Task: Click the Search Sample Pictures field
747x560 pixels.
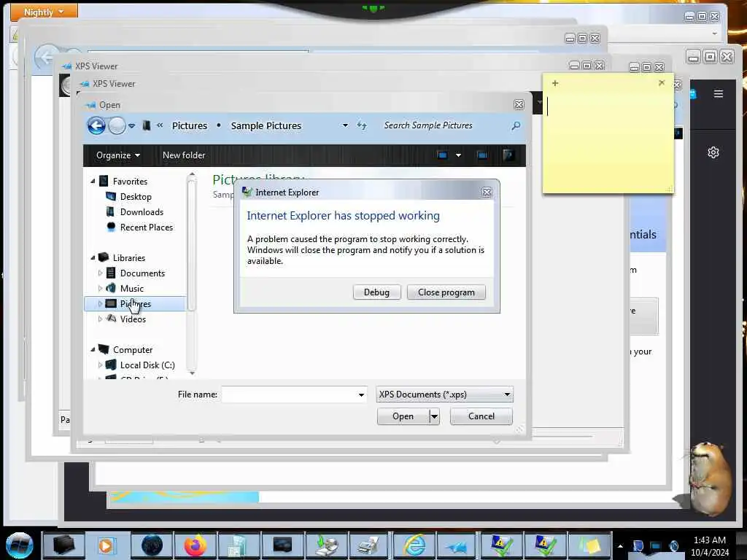Action: point(444,125)
